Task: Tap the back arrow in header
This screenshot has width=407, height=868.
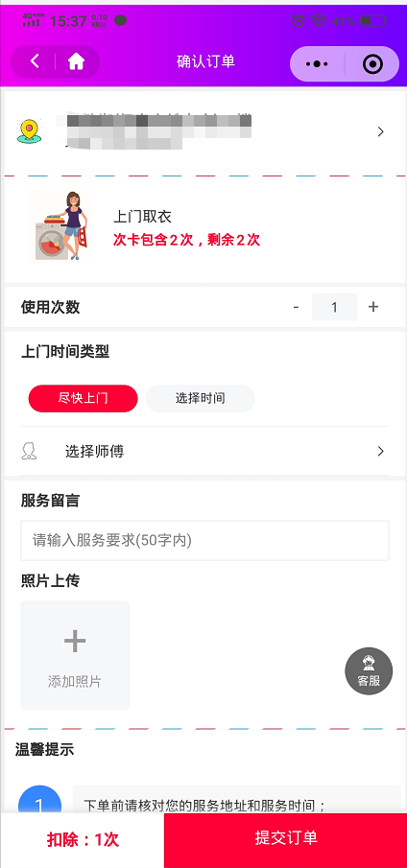Action: (35, 61)
